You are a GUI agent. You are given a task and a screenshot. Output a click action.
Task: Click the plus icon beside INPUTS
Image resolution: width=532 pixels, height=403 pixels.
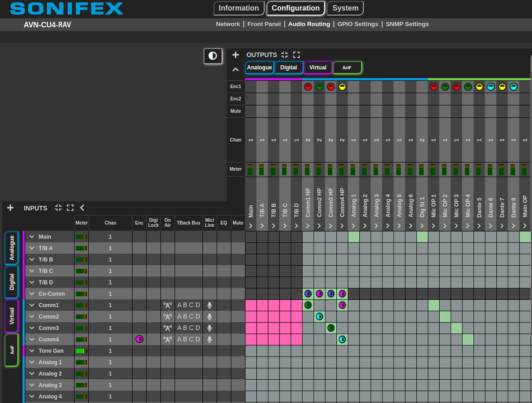coord(10,208)
